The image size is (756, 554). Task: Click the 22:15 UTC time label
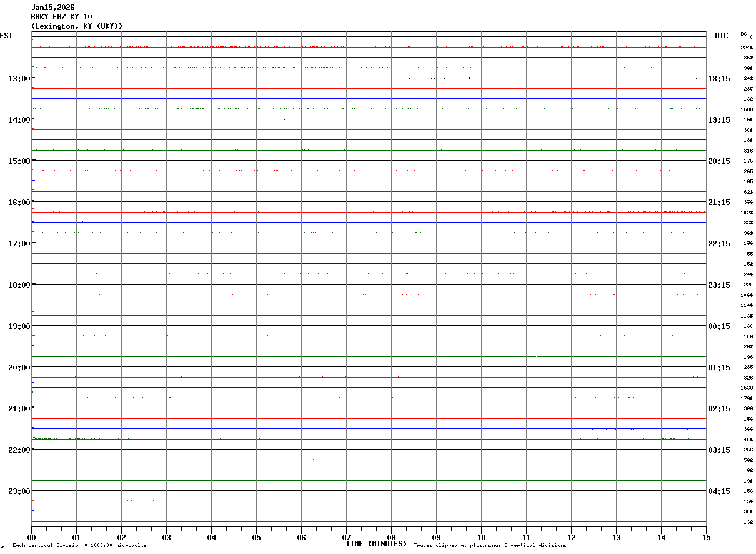[x=719, y=243]
